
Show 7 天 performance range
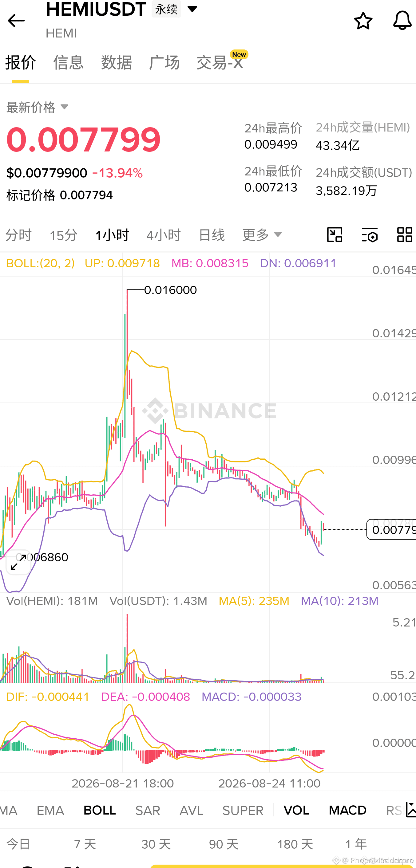click(85, 844)
